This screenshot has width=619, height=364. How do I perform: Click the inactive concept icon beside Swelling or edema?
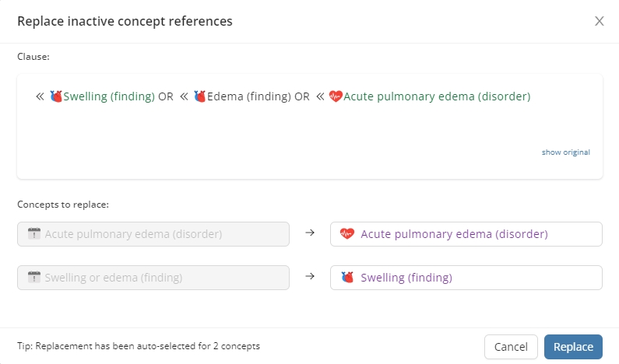[33, 278]
